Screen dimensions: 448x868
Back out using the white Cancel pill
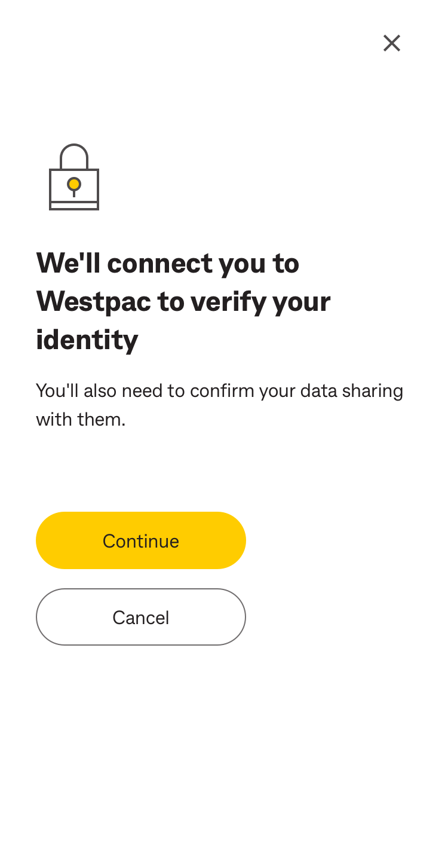pyautogui.click(x=141, y=617)
